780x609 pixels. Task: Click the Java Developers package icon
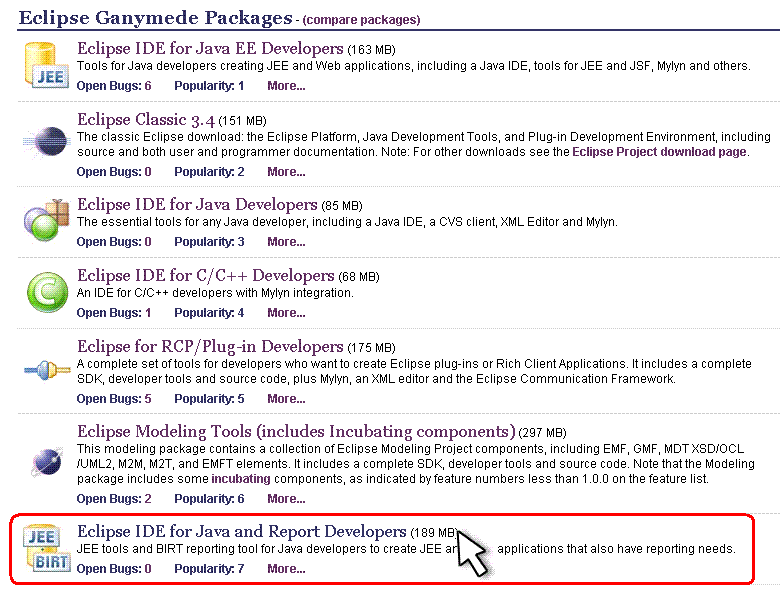click(x=46, y=220)
